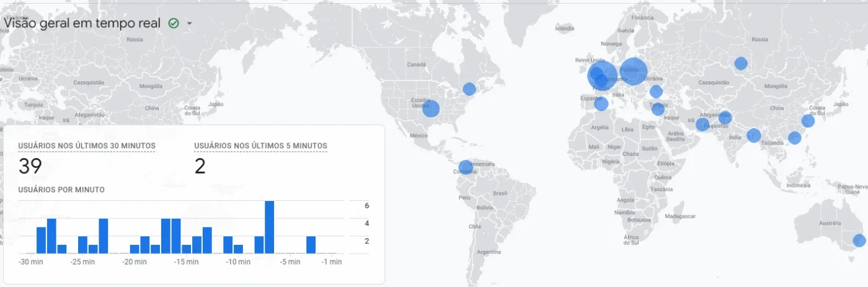Select the bubble over Afeganistão / Paquistão
This screenshot has width=868, height=287.
click(725, 118)
